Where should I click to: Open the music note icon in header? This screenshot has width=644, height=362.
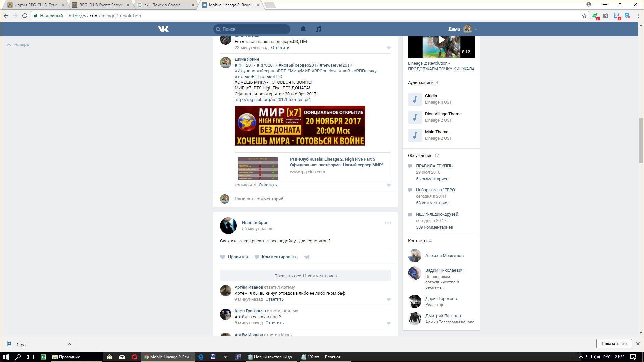tap(319, 29)
